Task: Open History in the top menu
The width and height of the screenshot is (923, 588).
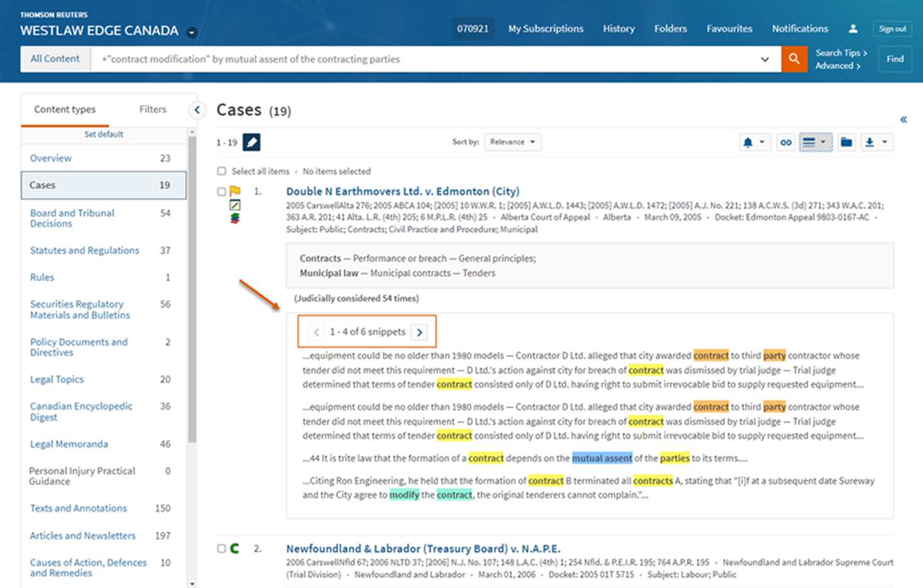Action: (x=619, y=28)
